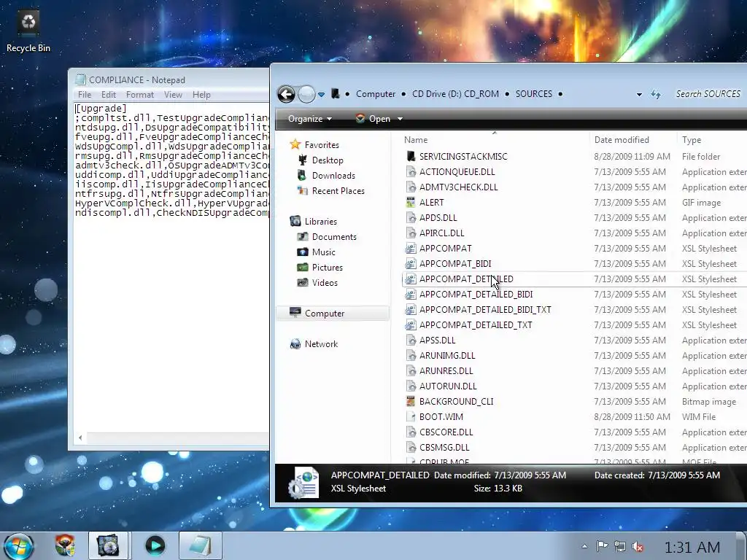The height and width of the screenshot is (560, 747).
Task: Expand the Open button dropdown arrow
Action: point(400,119)
